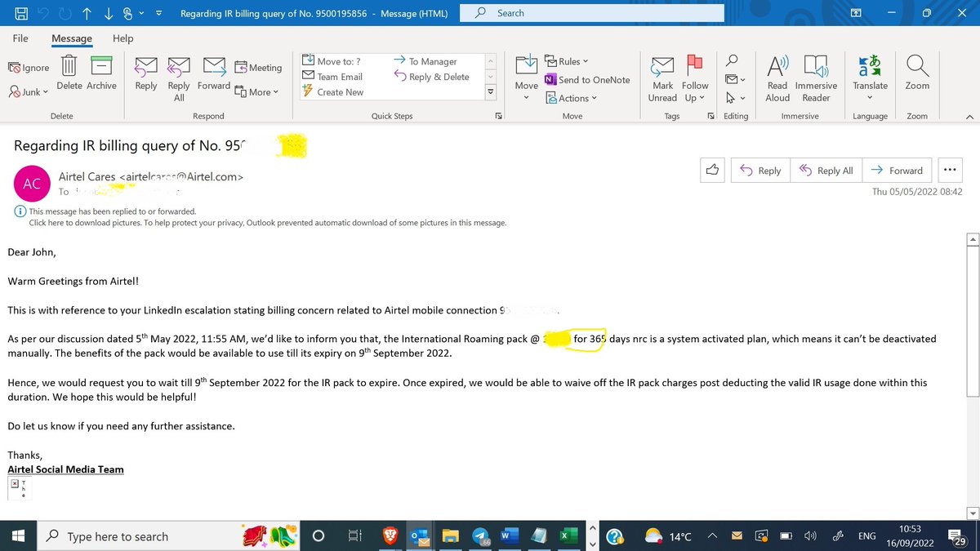Open the Tags dialog launcher
980x551 pixels.
710,116
